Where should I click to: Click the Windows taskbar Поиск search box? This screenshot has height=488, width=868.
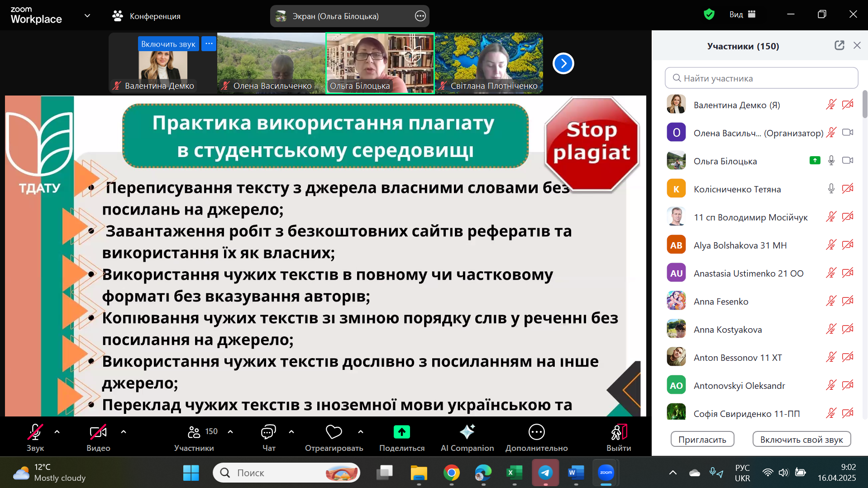tap(286, 473)
